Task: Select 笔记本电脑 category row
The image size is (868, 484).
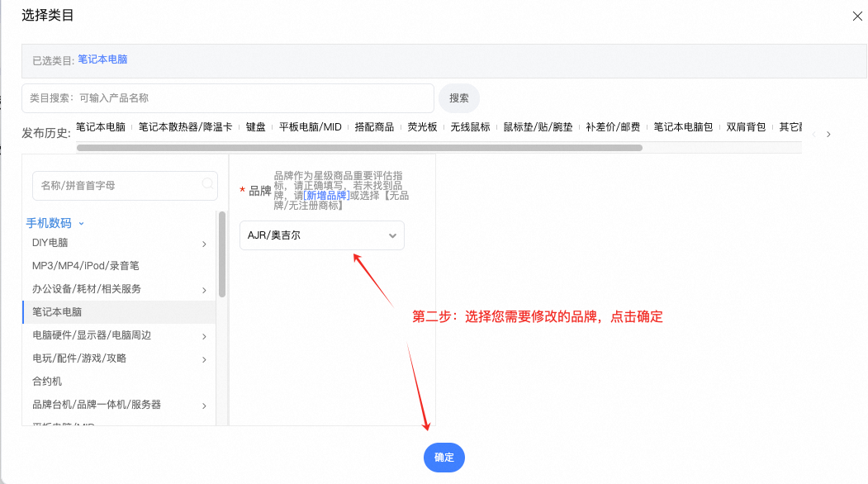Action: 119,311
